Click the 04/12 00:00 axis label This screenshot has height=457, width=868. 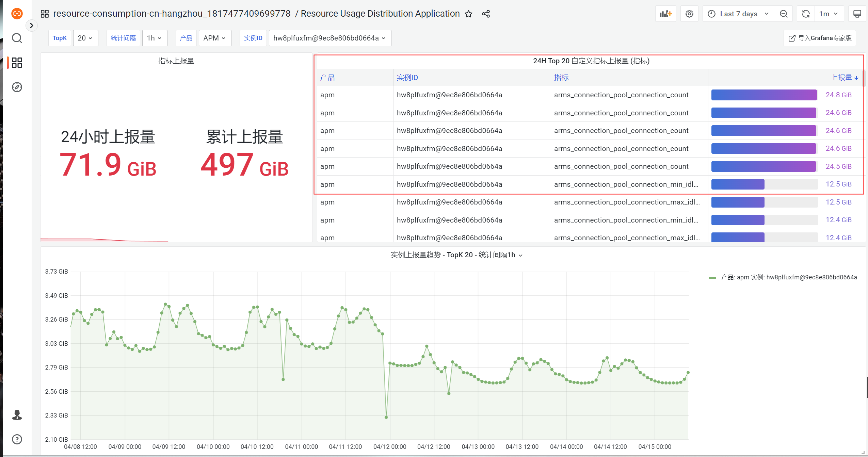(x=390, y=446)
